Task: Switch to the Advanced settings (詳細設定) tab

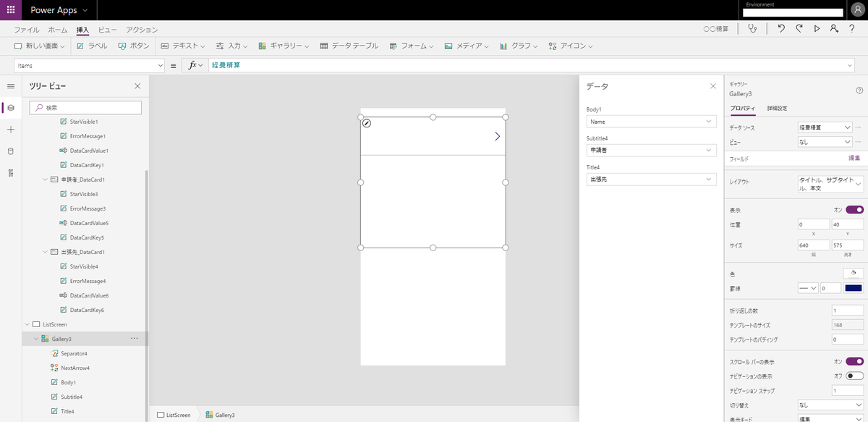Action: [x=777, y=109]
